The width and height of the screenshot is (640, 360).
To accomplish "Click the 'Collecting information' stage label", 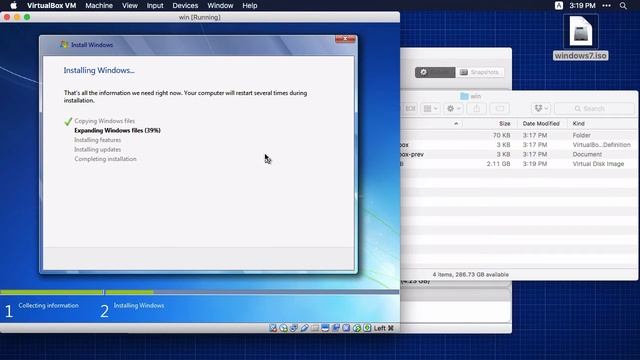I will tap(49, 305).
